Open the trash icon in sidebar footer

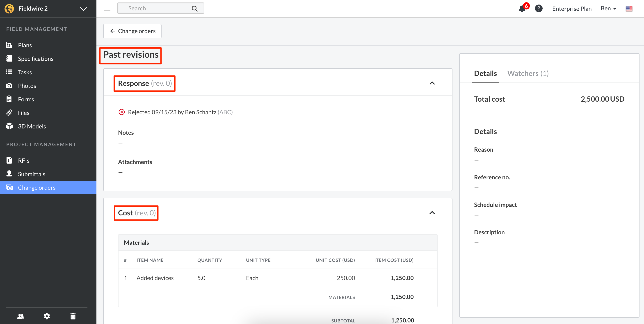tap(73, 316)
